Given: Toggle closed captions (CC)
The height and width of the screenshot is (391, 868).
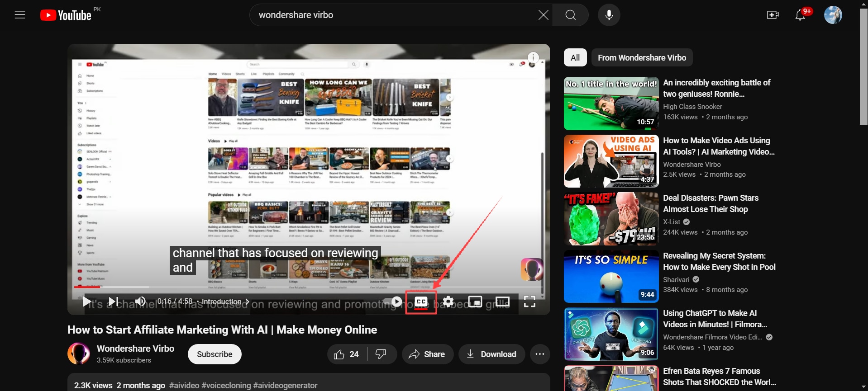Looking at the screenshot, I should click(x=421, y=301).
